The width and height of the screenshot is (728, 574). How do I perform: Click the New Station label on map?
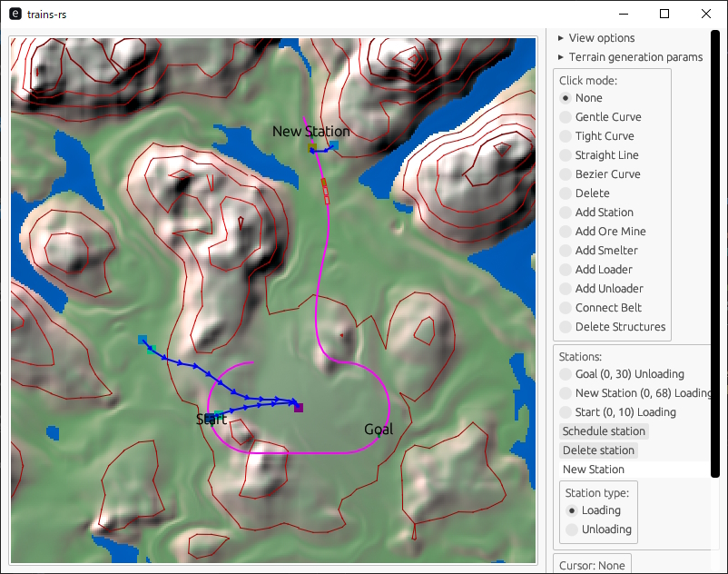coord(311,132)
